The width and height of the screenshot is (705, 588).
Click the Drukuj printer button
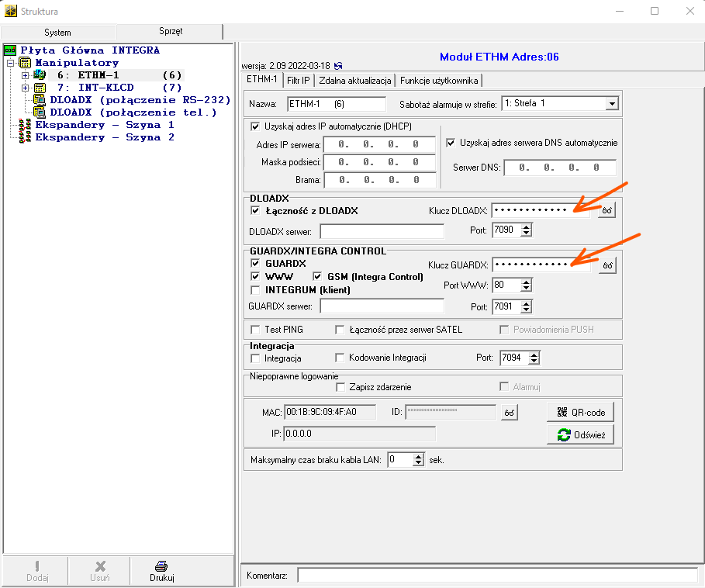[x=161, y=571]
